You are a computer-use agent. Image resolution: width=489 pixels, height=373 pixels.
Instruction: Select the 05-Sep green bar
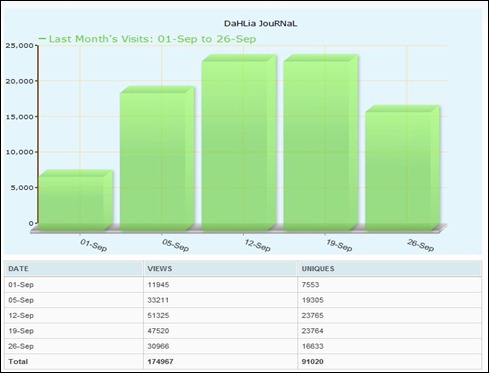pyautogui.click(x=157, y=159)
